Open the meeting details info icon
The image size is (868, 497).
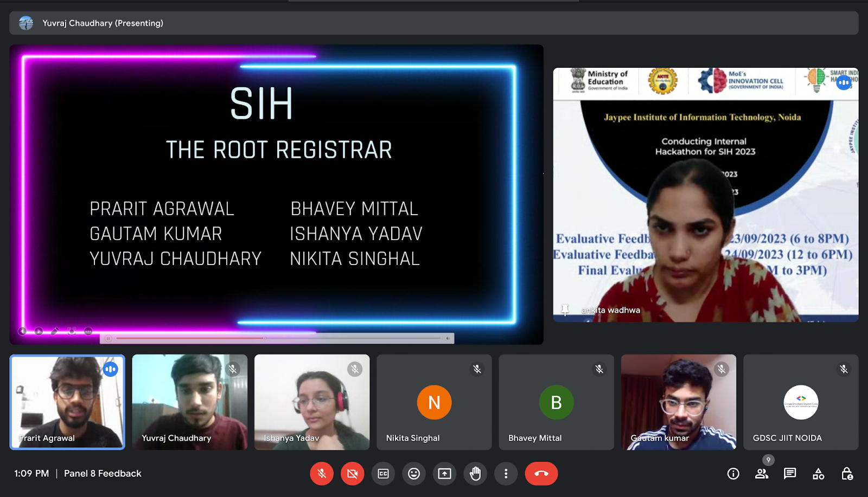pos(733,474)
